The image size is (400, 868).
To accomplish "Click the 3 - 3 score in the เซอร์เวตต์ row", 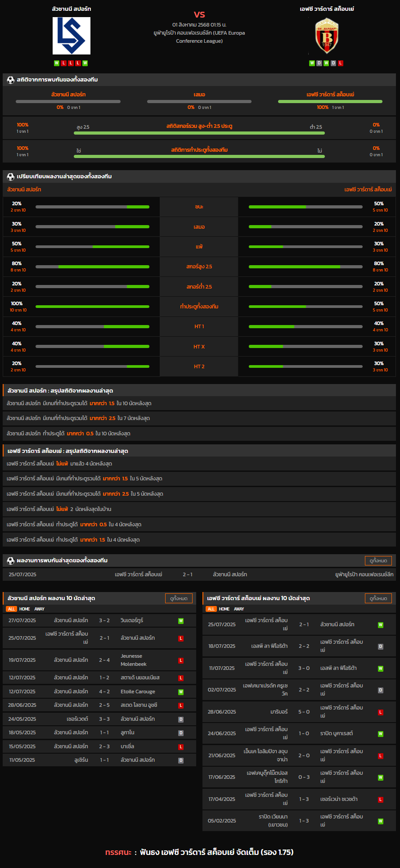I will click(104, 719).
